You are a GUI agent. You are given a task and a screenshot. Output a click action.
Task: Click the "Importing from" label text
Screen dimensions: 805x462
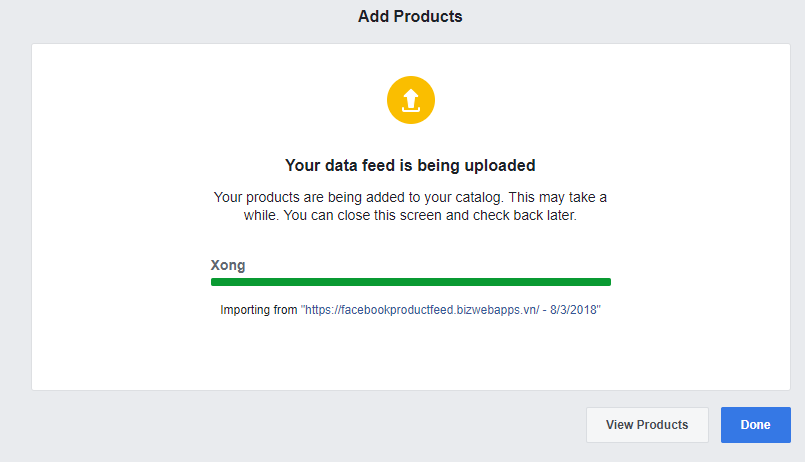click(x=259, y=310)
